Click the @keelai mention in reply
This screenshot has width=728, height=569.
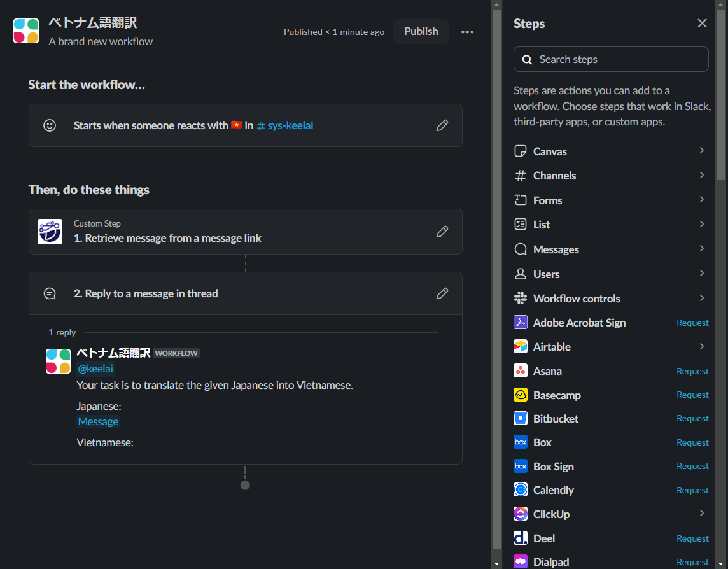pyautogui.click(x=95, y=369)
